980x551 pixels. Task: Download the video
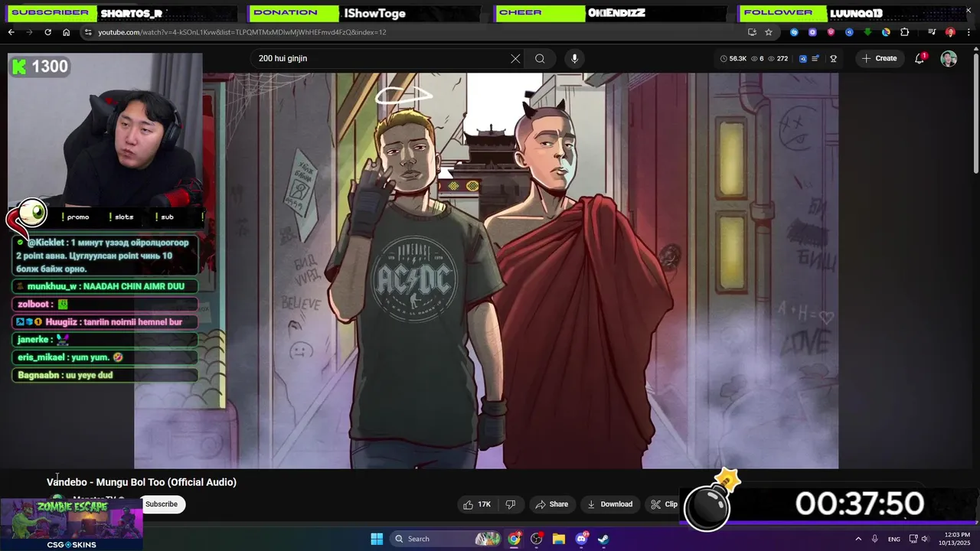point(609,504)
